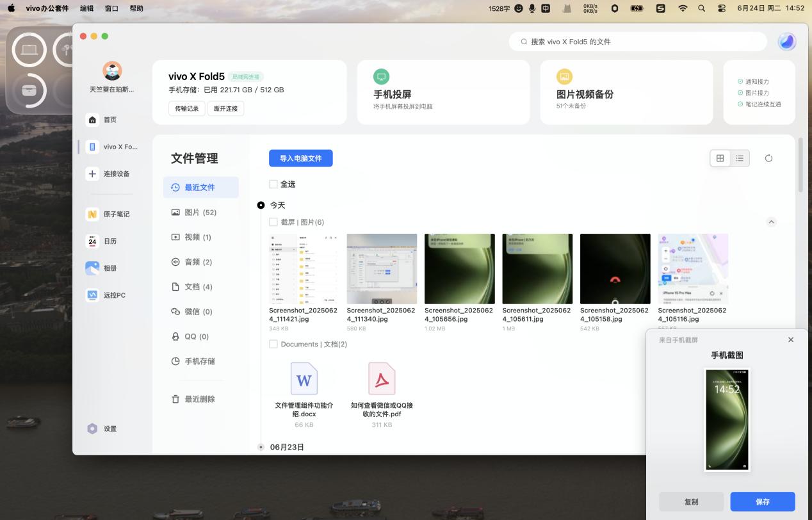Image resolution: width=812 pixels, height=520 pixels.
Task: Click the battery status icon
Action: 637,8
